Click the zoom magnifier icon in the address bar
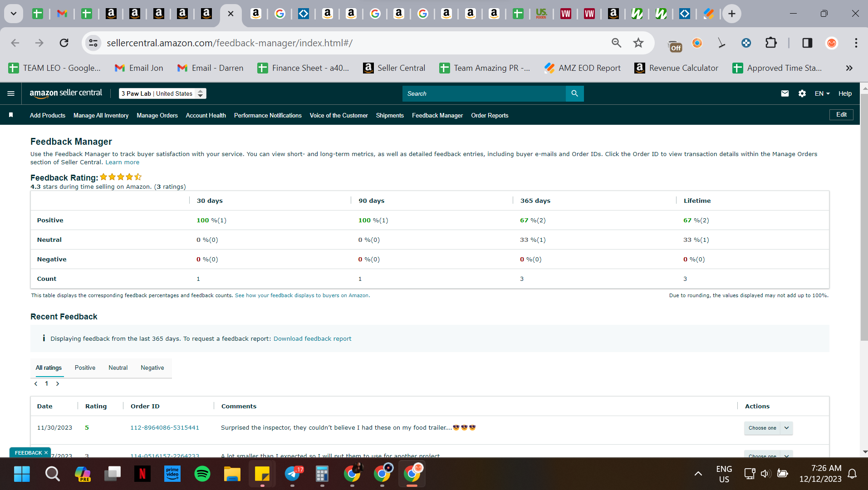The width and height of the screenshot is (868, 490). [616, 43]
